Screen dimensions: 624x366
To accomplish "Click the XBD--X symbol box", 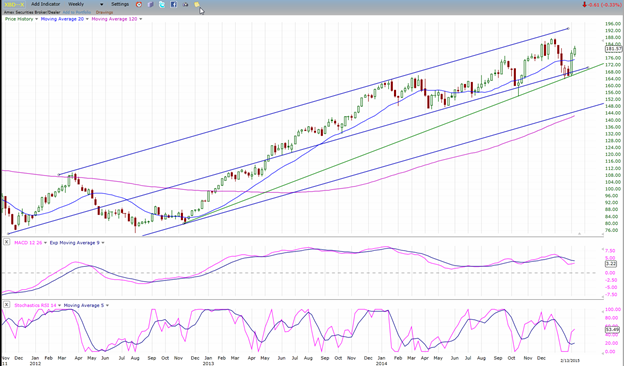I will click(x=14, y=4).
